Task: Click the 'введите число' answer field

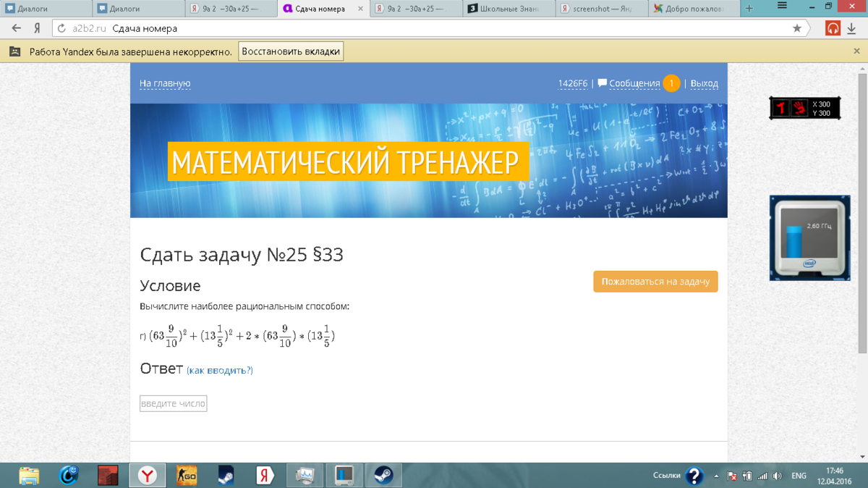Action: [x=174, y=403]
